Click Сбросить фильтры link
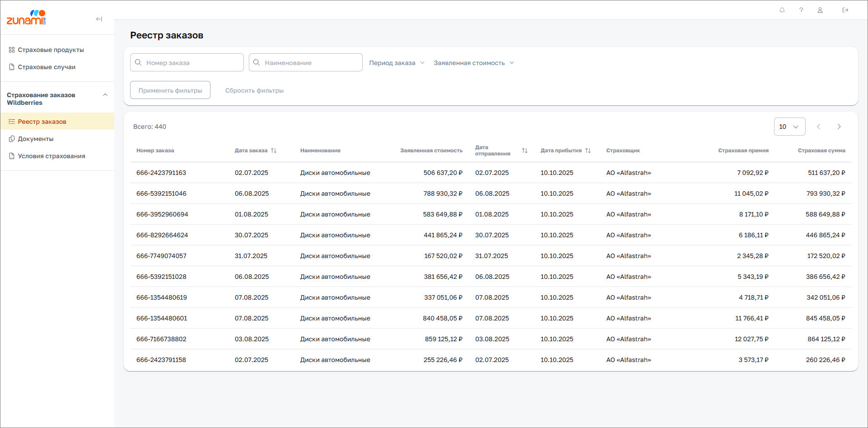Image resolution: width=868 pixels, height=428 pixels. click(x=254, y=90)
